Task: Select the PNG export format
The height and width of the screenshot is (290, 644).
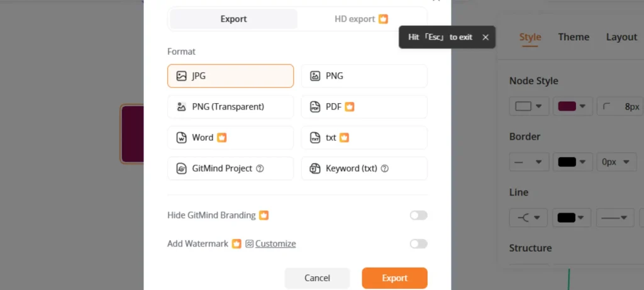Action: [364, 76]
